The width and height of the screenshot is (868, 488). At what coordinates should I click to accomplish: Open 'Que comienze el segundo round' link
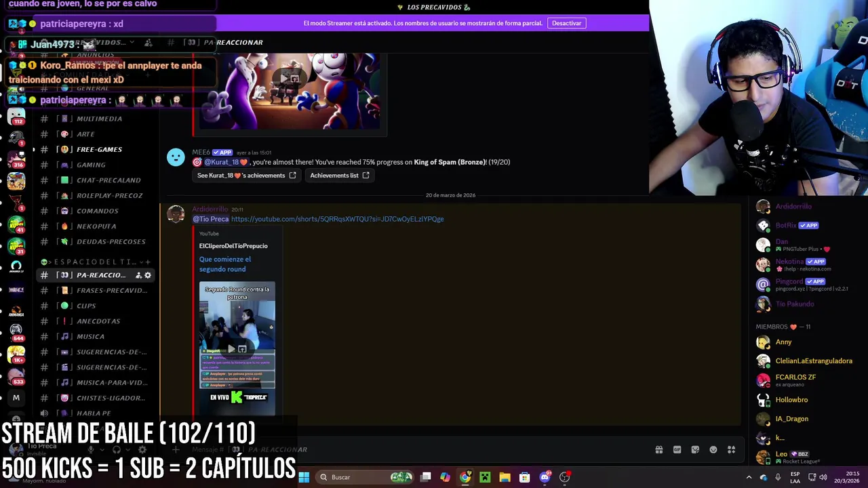pos(225,264)
